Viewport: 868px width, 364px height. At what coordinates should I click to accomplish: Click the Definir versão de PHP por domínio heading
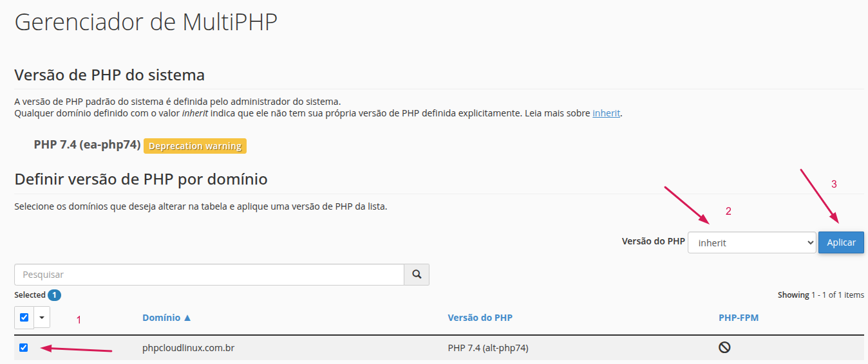[140, 179]
